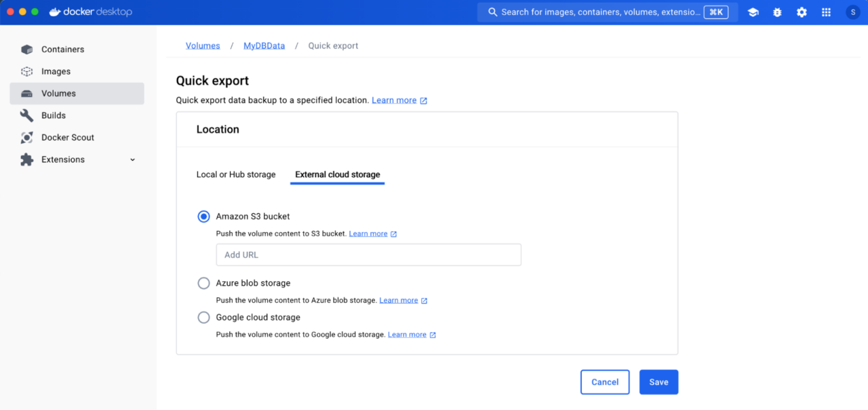Open the Images section in sidebar
This screenshot has height=410, width=868.
click(56, 71)
